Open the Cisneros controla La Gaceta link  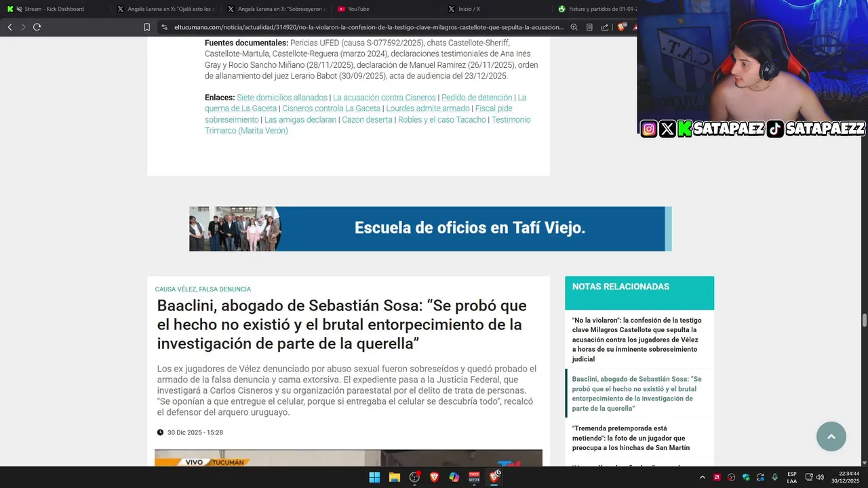[x=332, y=108]
